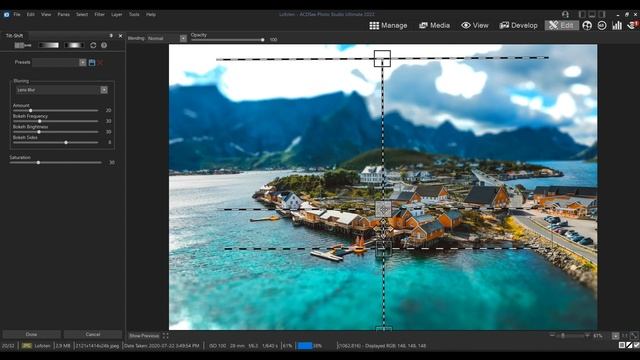The width and height of the screenshot is (640, 360).
Task: Click the top tilt-shift square handle
Action: [382, 59]
